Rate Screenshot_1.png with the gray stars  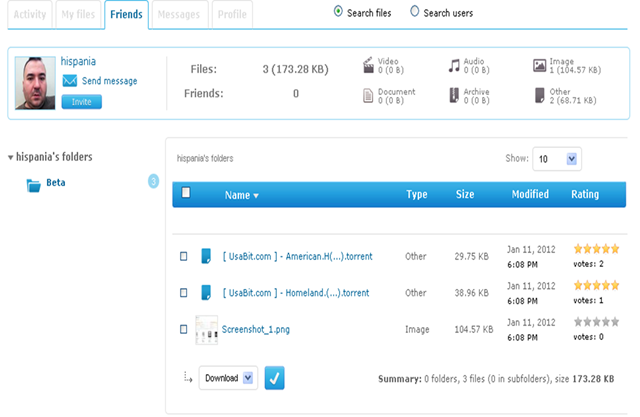point(596,322)
